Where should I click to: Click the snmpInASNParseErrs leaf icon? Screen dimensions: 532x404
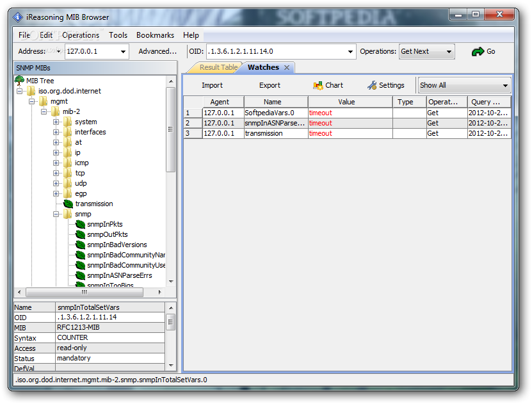[x=80, y=275]
